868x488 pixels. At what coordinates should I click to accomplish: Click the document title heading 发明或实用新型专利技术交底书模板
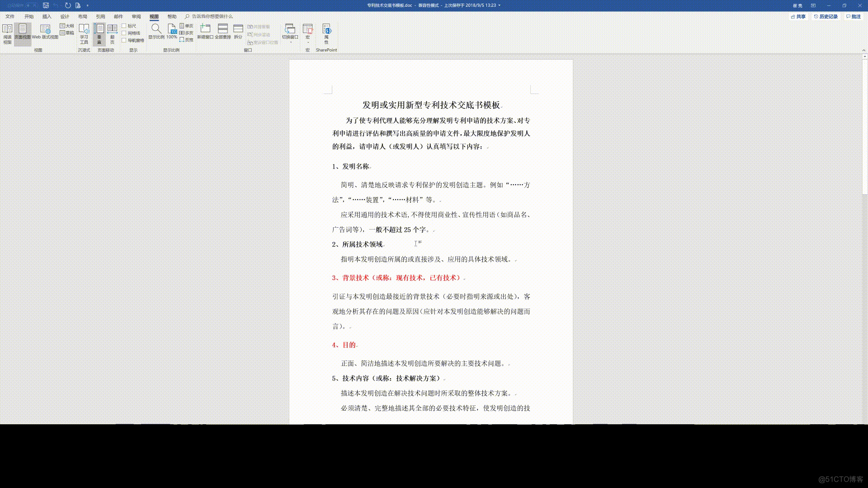431,105
